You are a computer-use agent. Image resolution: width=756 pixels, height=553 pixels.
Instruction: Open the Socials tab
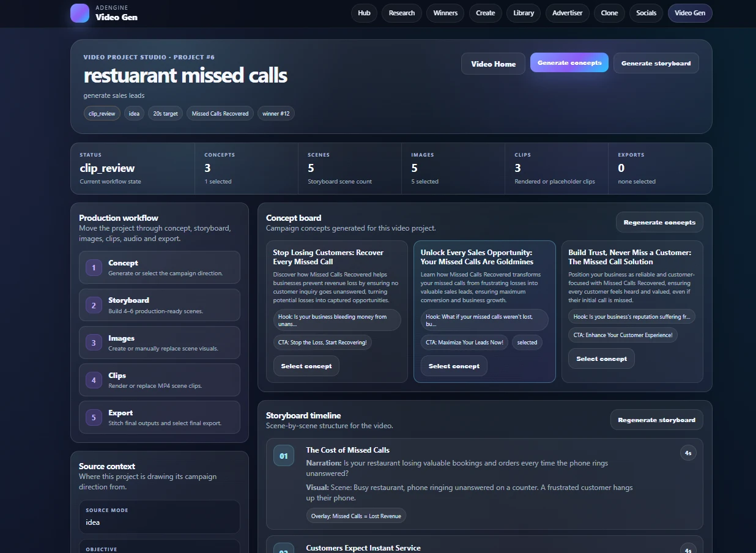646,13
